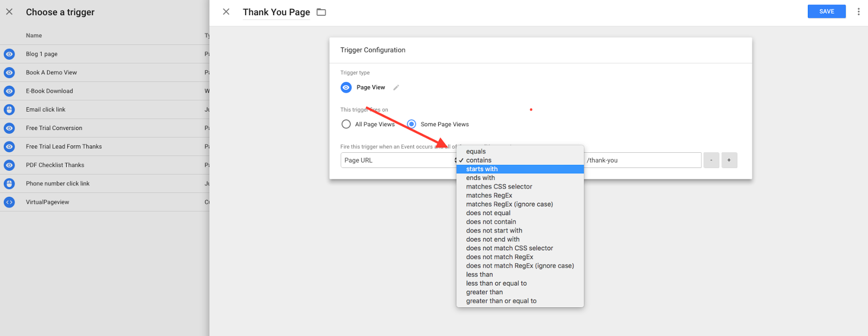Select the E-Book Download trigger
This screenshot has width=868, height=336.
click(x=105, y=91)
